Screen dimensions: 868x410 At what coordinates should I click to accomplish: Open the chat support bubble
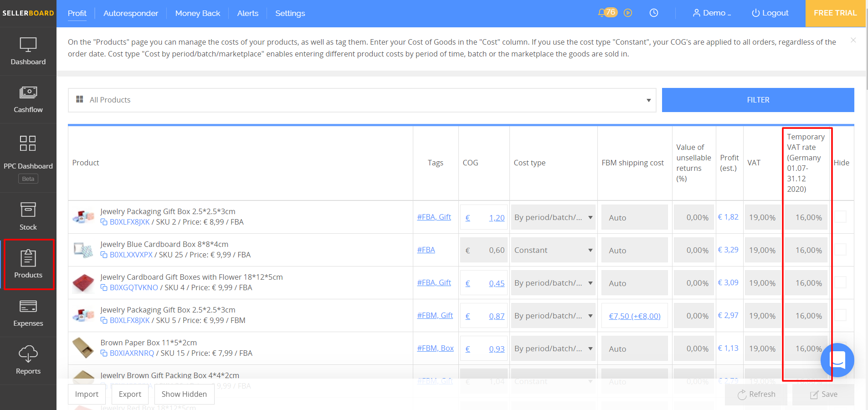pos(837,360)
